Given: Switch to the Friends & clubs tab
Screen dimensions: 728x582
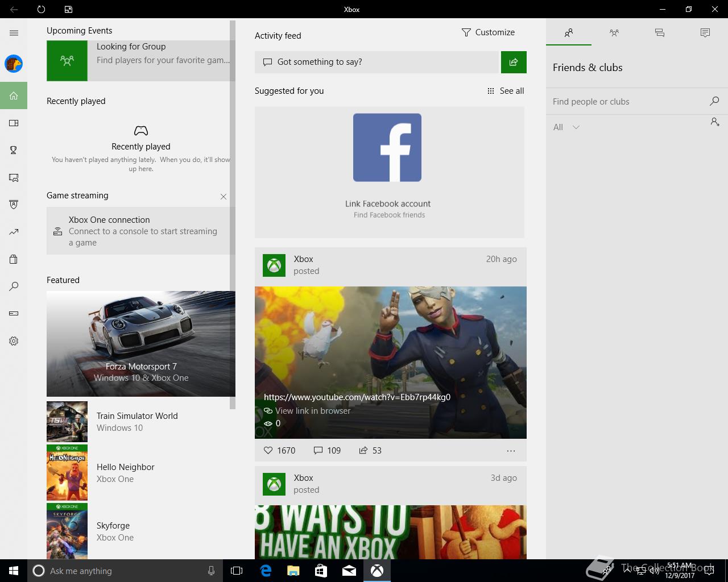Looking at the screenshot, I should 569,33.
